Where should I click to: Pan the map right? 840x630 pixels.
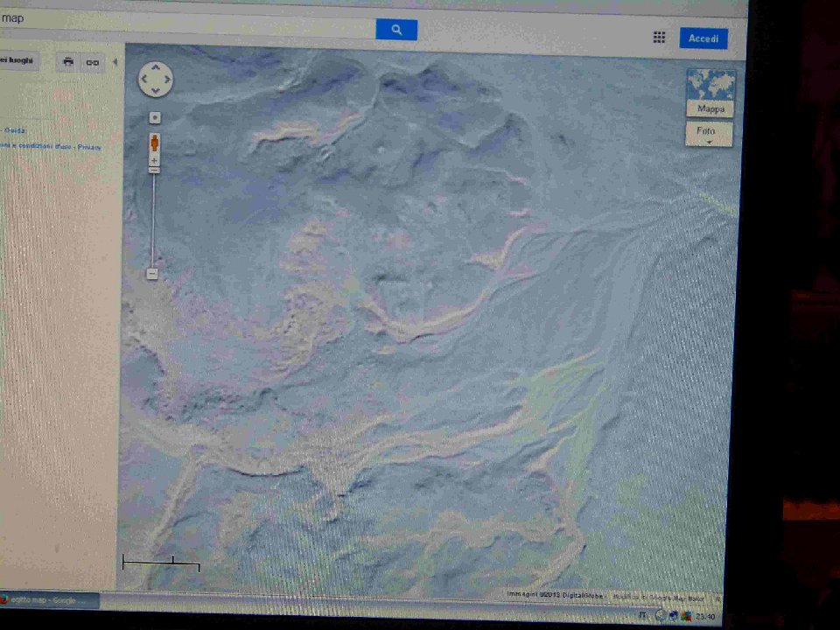pos(167,80)
